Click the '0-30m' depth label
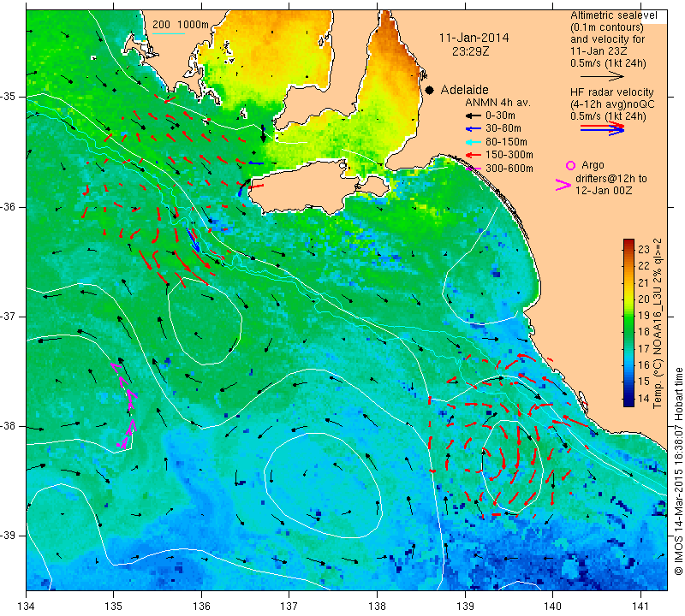Image resolution: width=685 pixels, height=616 pixels. coord(500,115)
